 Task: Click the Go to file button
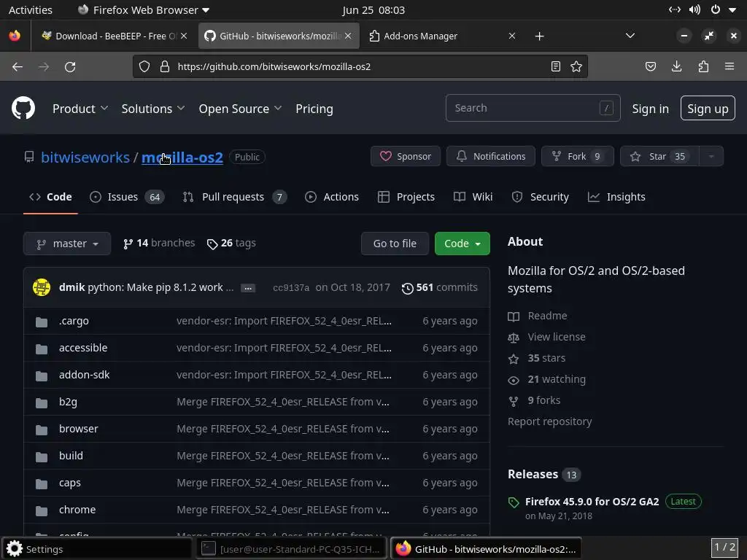(395, 244)
